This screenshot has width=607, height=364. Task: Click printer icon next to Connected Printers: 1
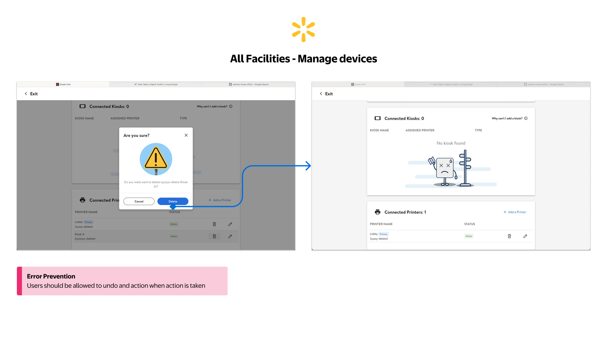click(x=378, y=212)
